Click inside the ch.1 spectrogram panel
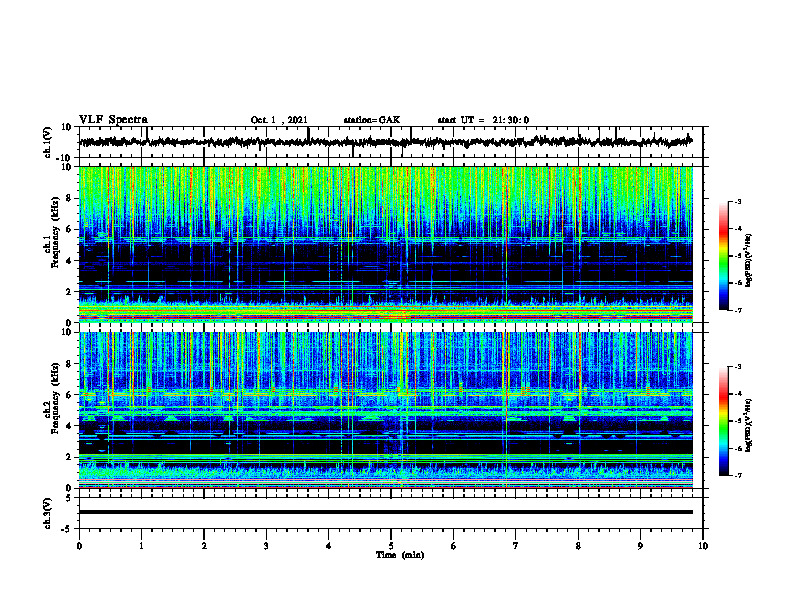The image size is (792, 612). [x=385, y=244]
